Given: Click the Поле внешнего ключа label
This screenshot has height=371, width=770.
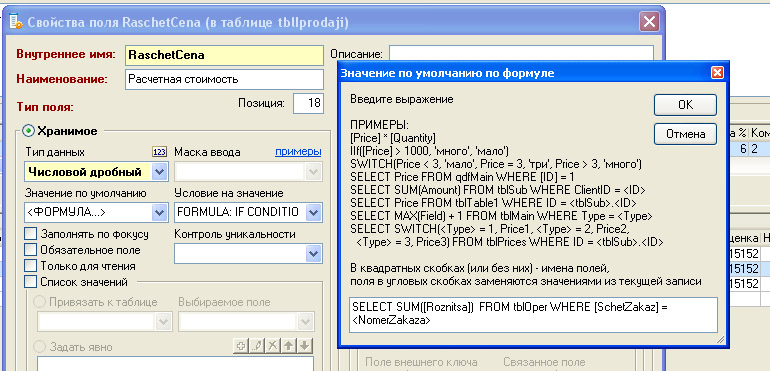Looking at the screenshot, I should 421,363.
